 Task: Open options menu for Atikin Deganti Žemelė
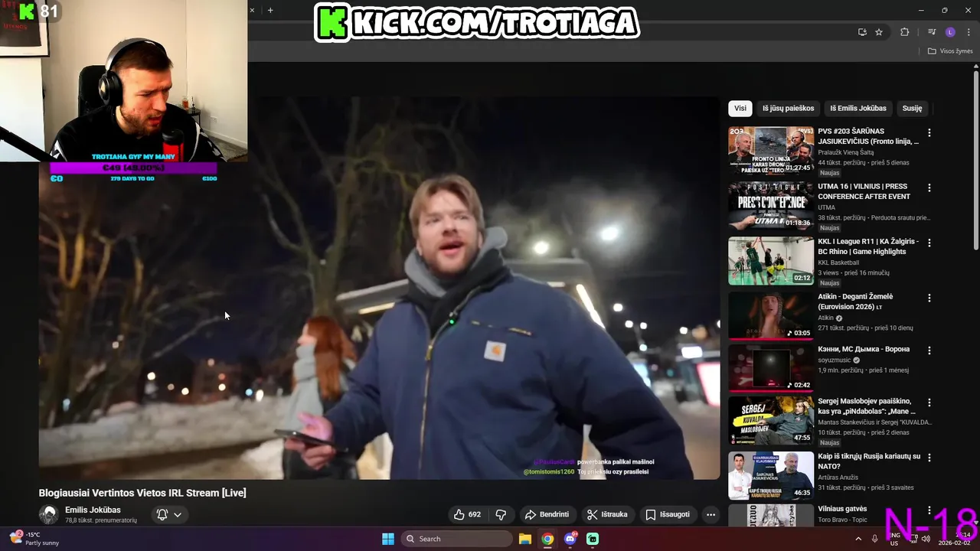[x=929, y=298]
